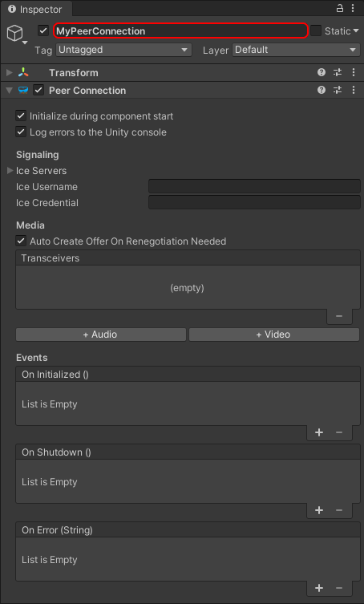Screen dimensions: 364x604
Task: Expand the Ice Servers foldout
Action: 10,170
